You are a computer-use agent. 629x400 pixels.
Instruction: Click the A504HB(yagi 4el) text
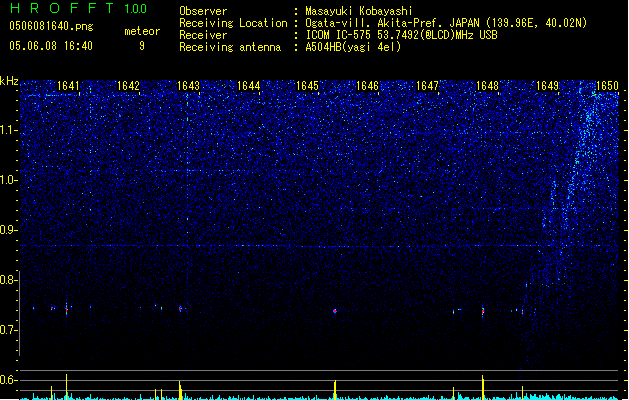(353, 47)
